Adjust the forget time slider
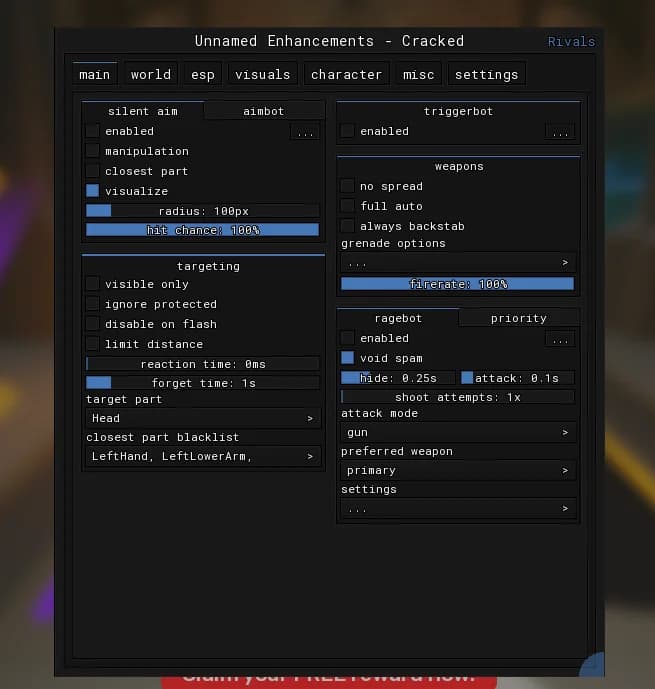Viewport: 655px width, 689px height. [x=203, y=383]
